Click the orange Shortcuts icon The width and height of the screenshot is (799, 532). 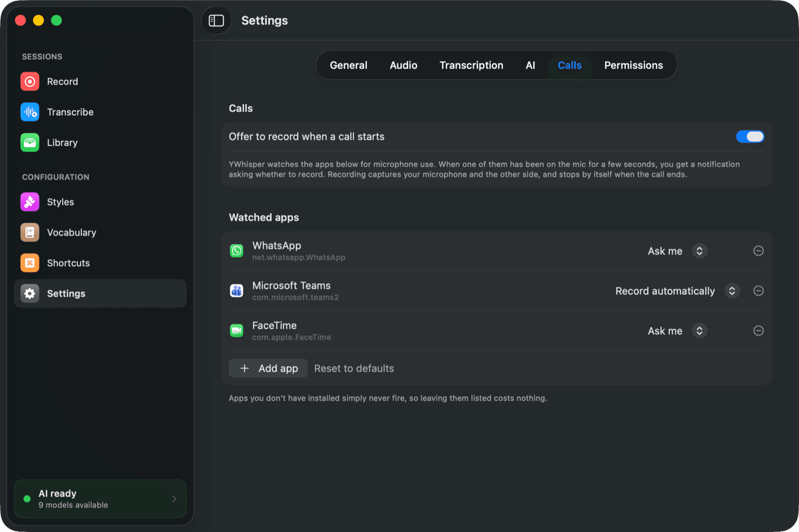30,263
